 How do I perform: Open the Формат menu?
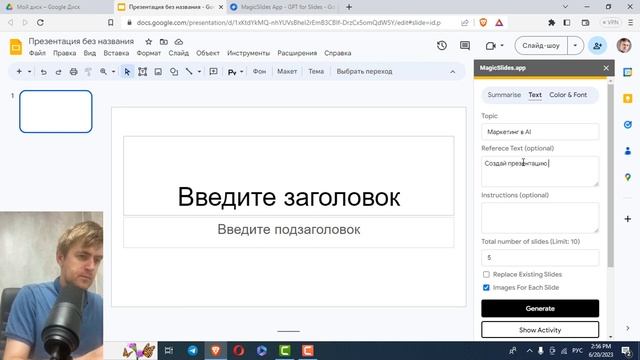[149, 53]
